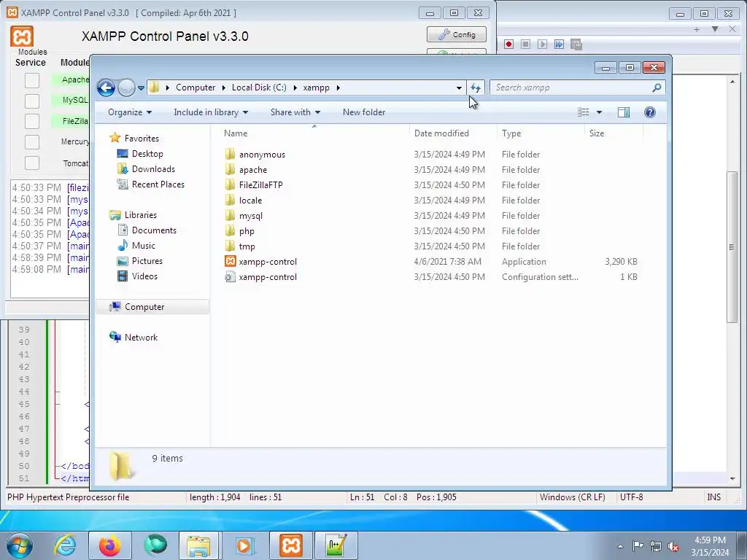
Task: Open Explorer help icon
Action: click(649, 112)
